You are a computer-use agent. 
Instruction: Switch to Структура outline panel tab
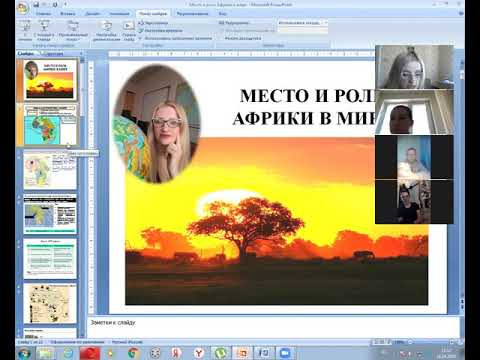coord(52,53)
